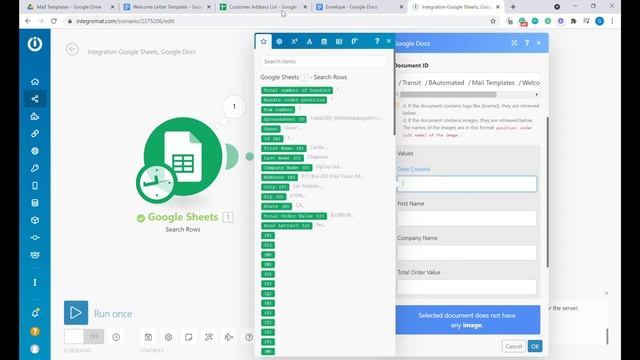Insert 'Address (E)' variable

click(279, 177)
